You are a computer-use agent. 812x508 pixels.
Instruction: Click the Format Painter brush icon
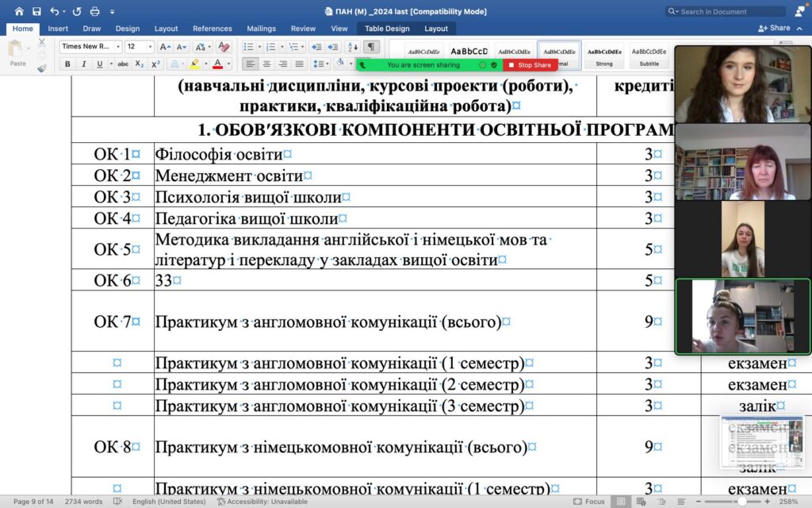[x=42, y=68]
